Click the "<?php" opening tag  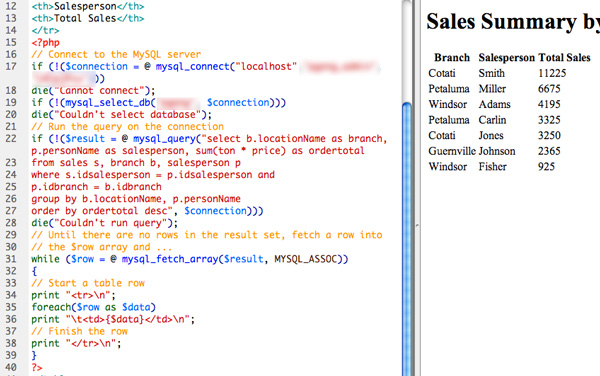point(46,42)
